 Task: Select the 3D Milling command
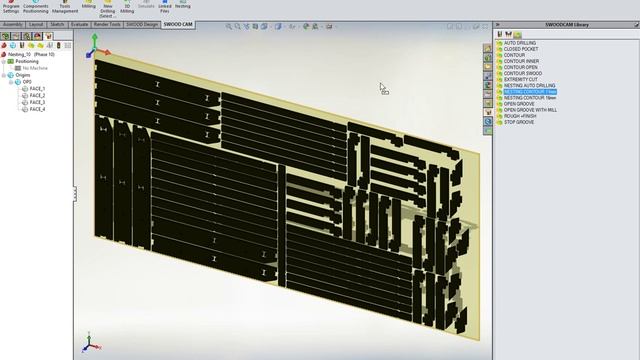(x=127, y=7)
